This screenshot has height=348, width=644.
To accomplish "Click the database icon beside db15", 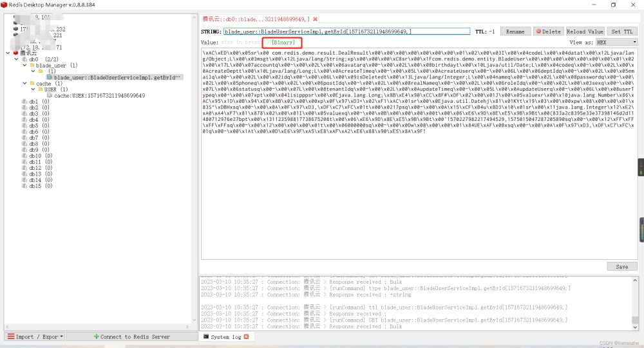I will pyautogui.click(x=24, y=186).
